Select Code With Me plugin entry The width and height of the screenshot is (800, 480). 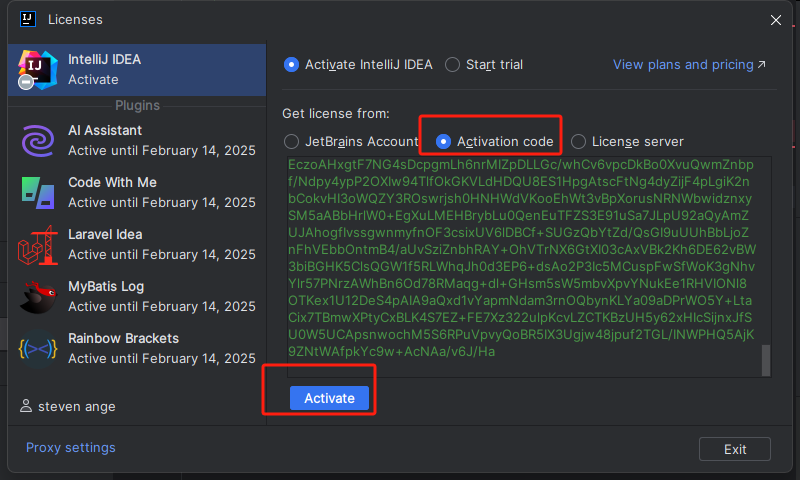coord(137,193)
